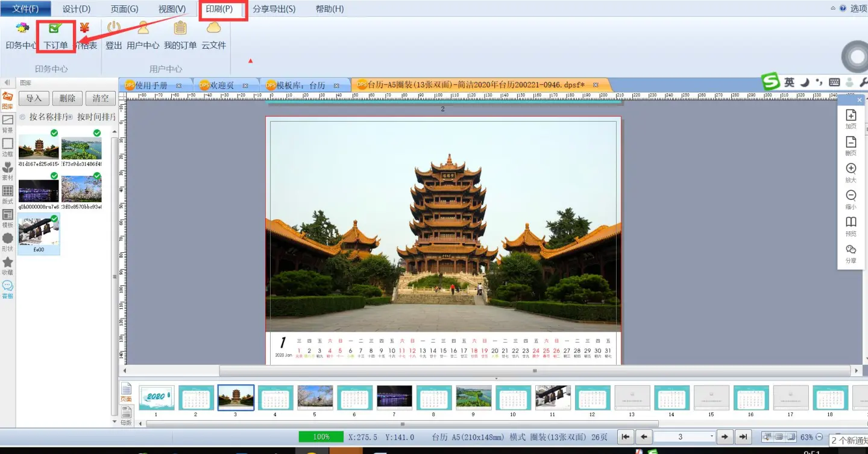The width and height of the screenshot is (868, 454).
Task: Open 云文件 cloud files
Action: point(213,36)
